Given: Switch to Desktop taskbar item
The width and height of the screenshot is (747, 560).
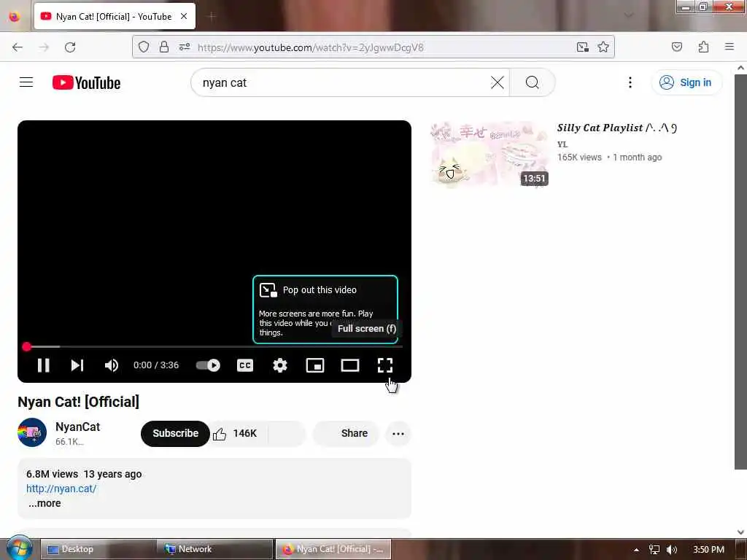Looking at the screenshot, I should pyautogui.click(x=98, y=549).
